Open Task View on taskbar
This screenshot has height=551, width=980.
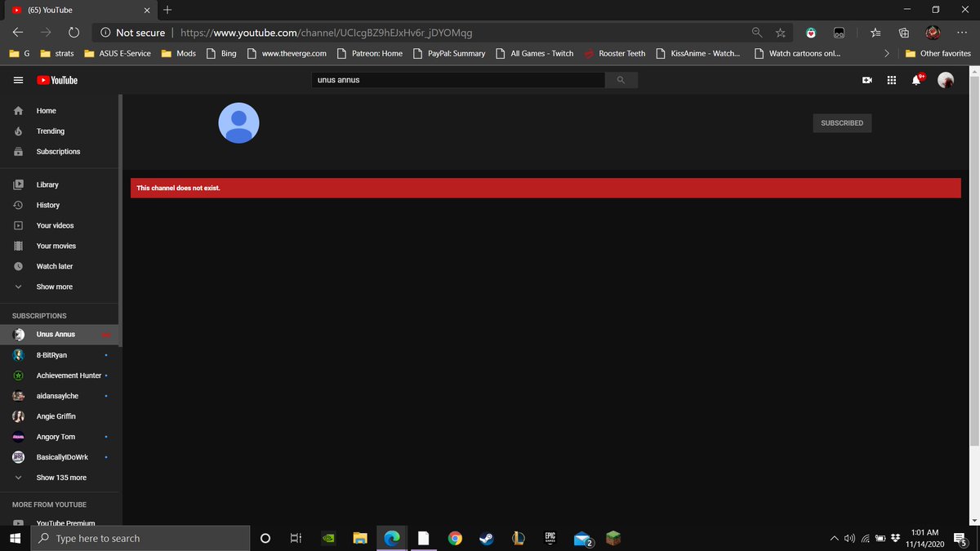tap(296, 538)
